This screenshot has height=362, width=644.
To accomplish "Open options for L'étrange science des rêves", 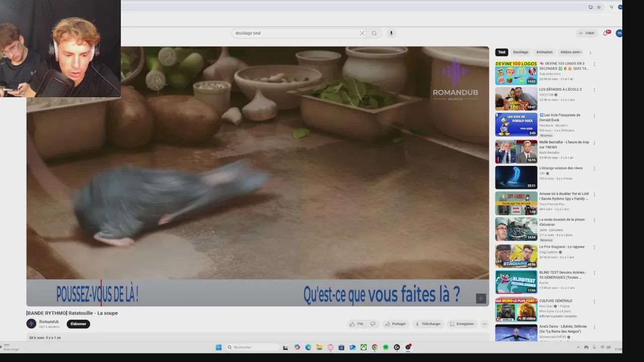I will point(594,168).
